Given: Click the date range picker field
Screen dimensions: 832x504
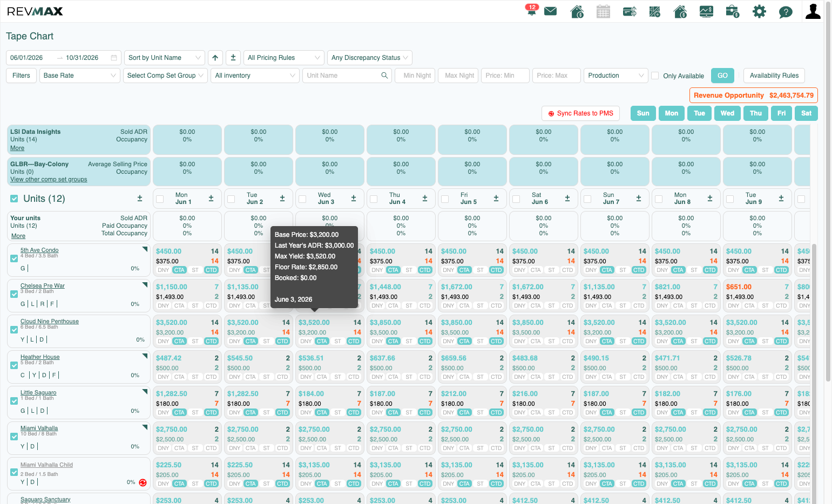Looking at the screenshot, I should pyautogui.click(x=63, y=58).
